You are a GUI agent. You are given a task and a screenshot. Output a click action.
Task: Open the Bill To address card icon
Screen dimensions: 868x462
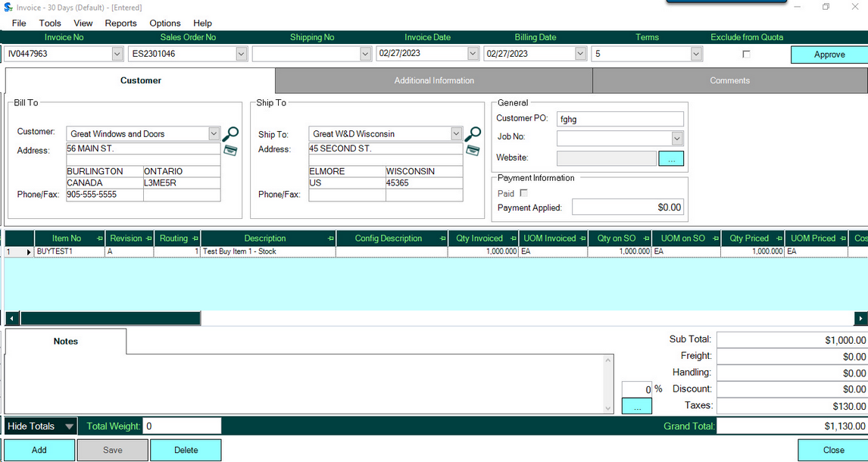(230, 151)
